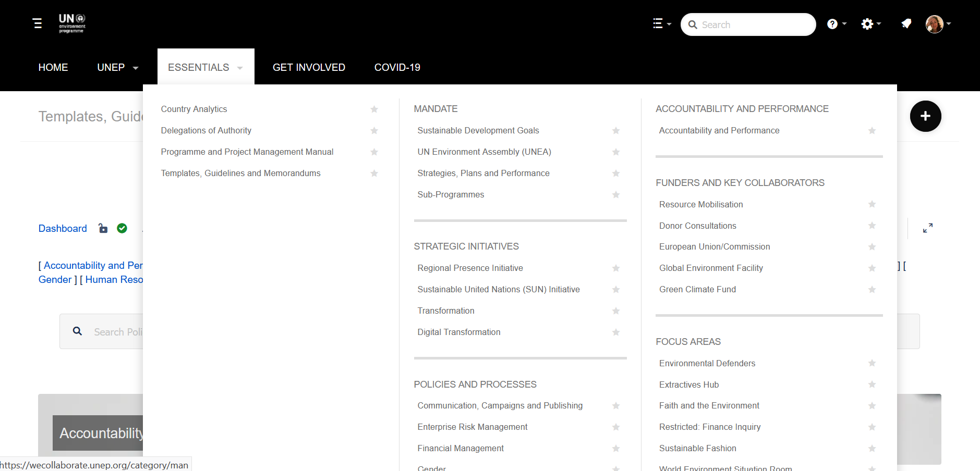980x471 pixels.
Task: Click star next to Global Environment Facility
Action: (872, 268)
